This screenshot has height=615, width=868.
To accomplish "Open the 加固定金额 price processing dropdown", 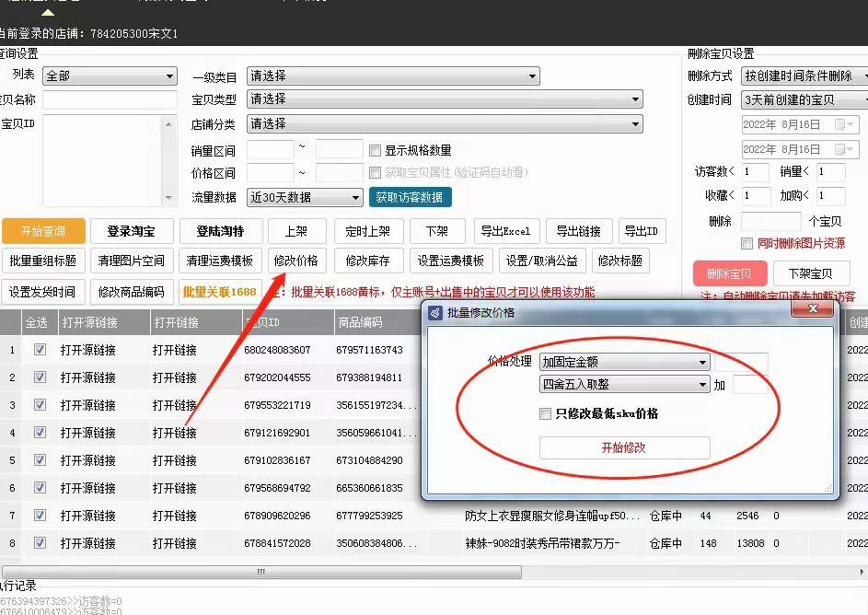I will tap(625, 362).
